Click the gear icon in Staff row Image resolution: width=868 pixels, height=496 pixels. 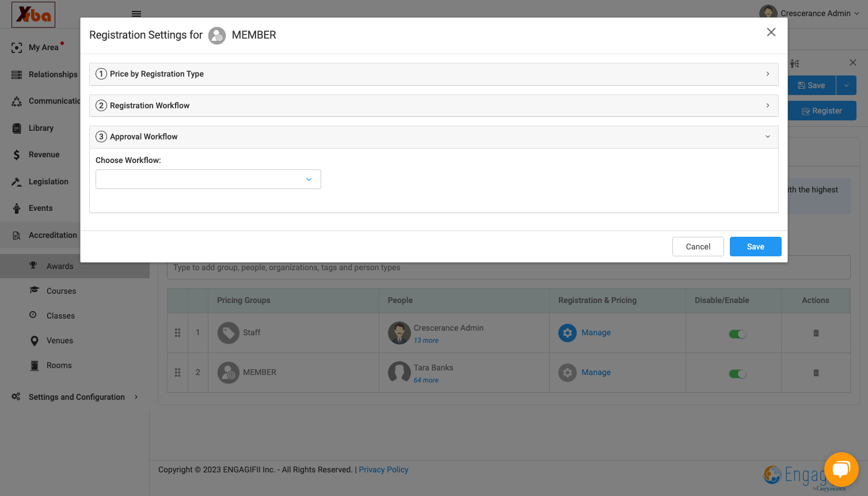pyautogui.click(x=568, y=333)
